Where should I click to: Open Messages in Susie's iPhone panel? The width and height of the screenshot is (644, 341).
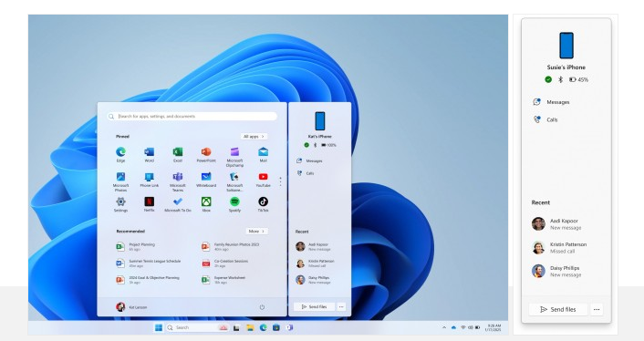click(552, 102)
